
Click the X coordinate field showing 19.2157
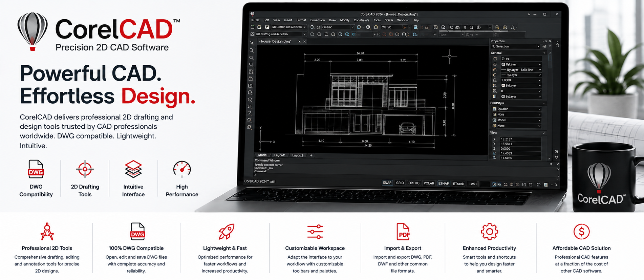(520, 139)
